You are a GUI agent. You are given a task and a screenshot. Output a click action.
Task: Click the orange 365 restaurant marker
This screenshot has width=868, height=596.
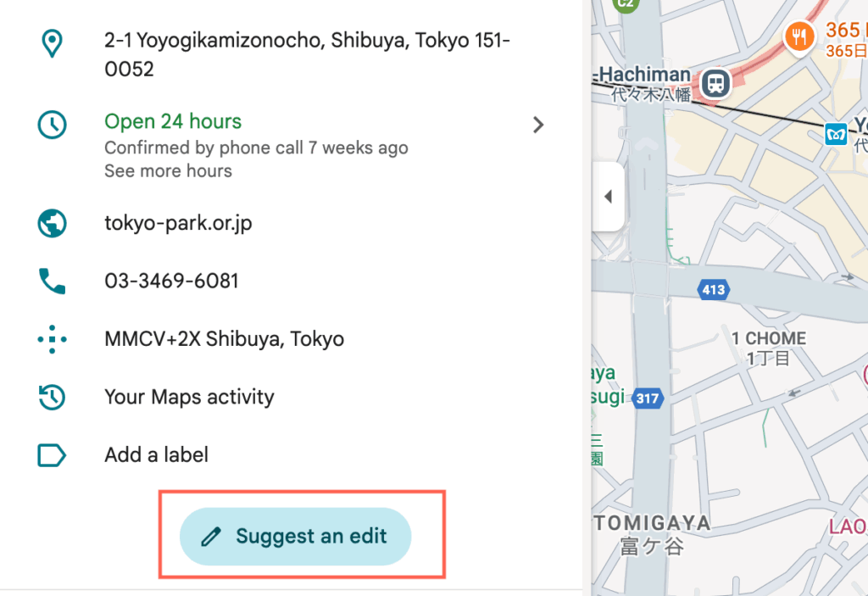click(x=798, y=36)
